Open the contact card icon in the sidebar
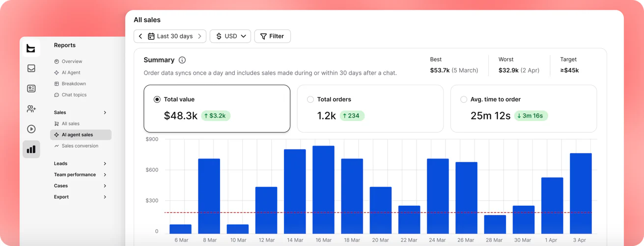644x246 pixels. (31, 89)
